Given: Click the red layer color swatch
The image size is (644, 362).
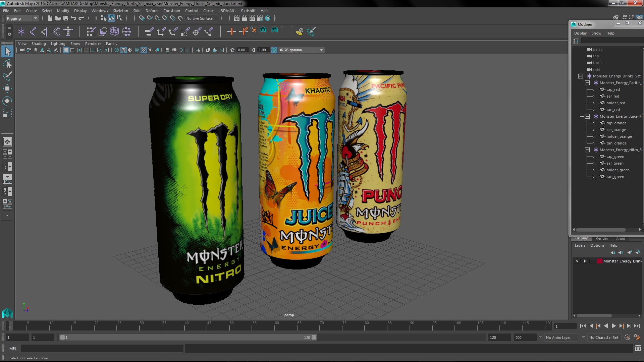Looking at the screenshot, I should coord(599,261).
